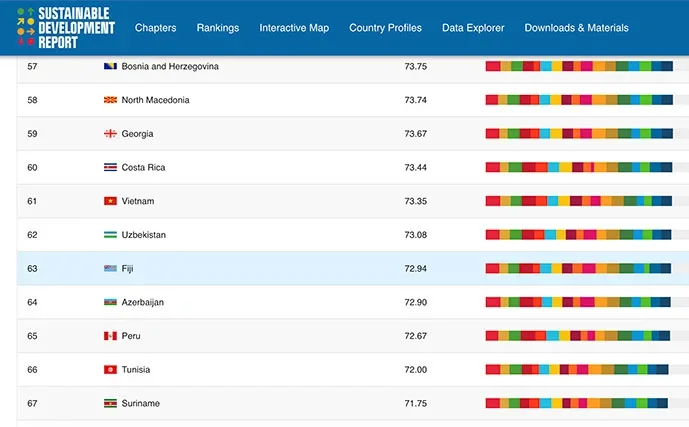The width and height of the screenshot is (689, 427).
Task: Click the Bosnia and Herzegovina flag icon
Action: click(x=110, y=66)
